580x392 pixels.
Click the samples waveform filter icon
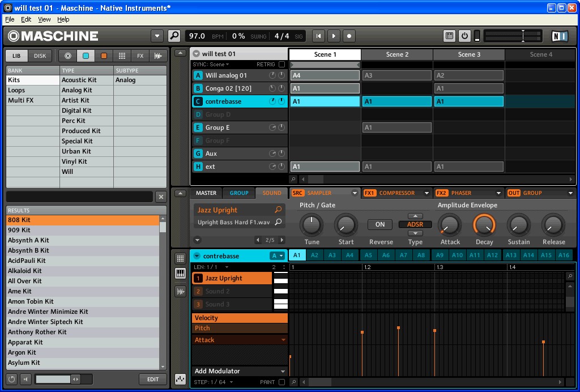click(159, 56)
